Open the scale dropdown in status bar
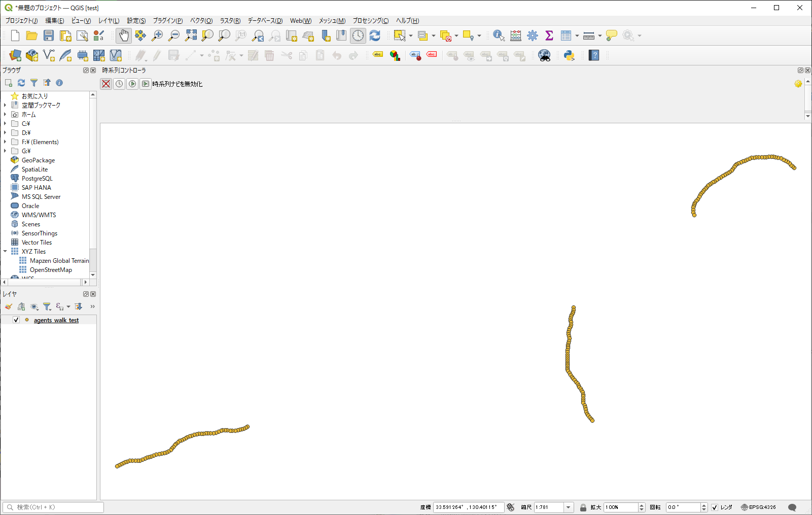812x515 pixels. pyautogui.click(x=569, y=507)
